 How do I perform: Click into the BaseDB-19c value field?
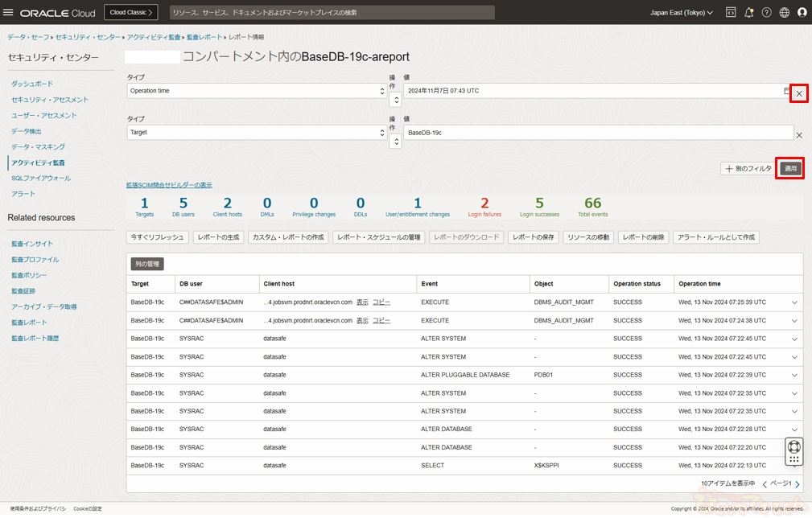coord(597,132)
